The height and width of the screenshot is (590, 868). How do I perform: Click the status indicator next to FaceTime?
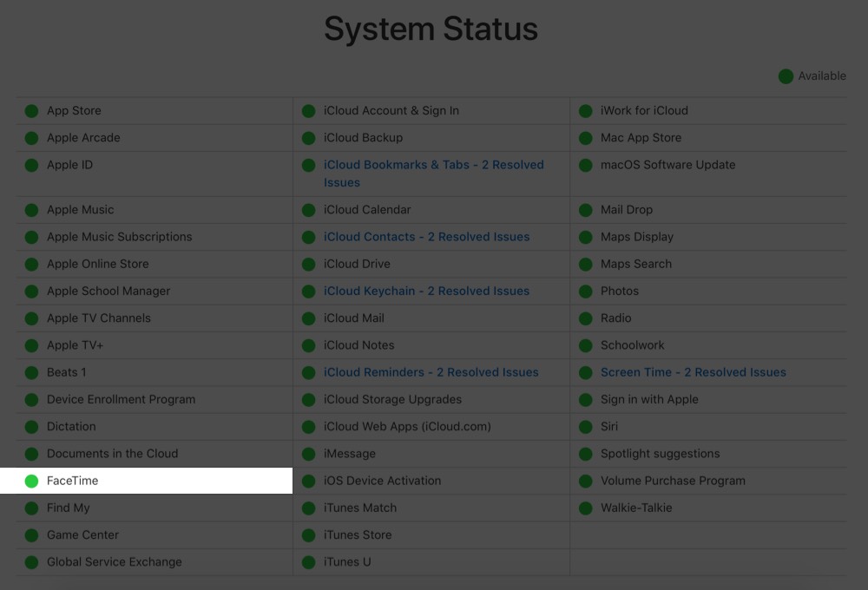coord(31,480)
